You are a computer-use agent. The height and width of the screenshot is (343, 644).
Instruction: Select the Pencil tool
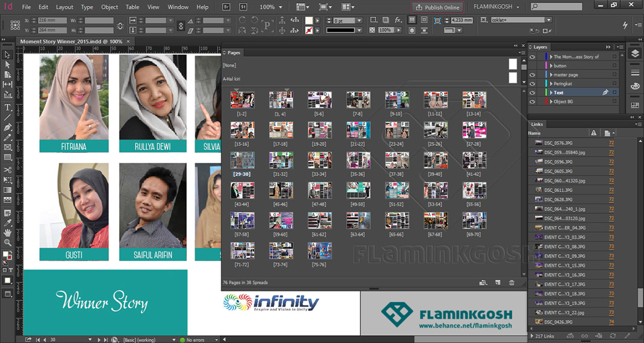[7, 137]
